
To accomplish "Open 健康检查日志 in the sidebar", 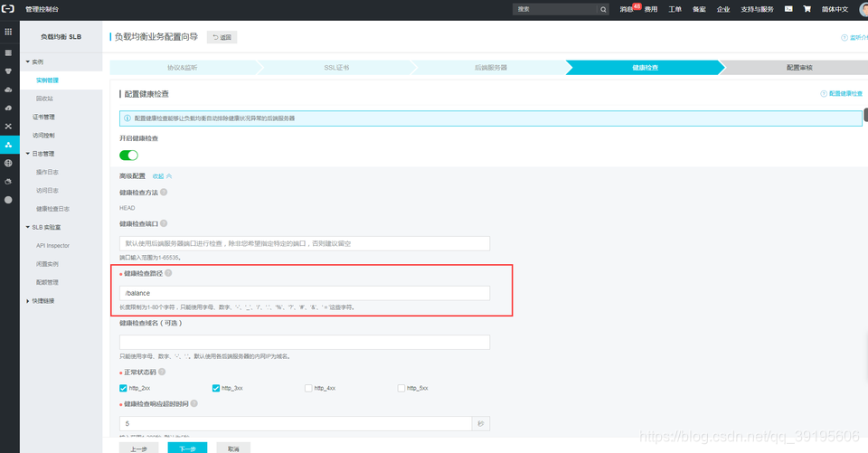I will click(x=53, y=209).
